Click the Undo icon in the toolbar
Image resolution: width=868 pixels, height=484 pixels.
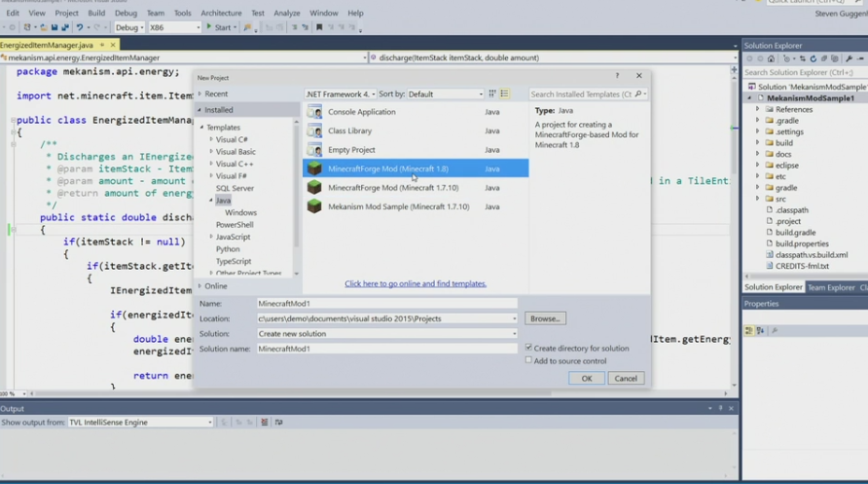pyautogui.click(x=80, y=27)
